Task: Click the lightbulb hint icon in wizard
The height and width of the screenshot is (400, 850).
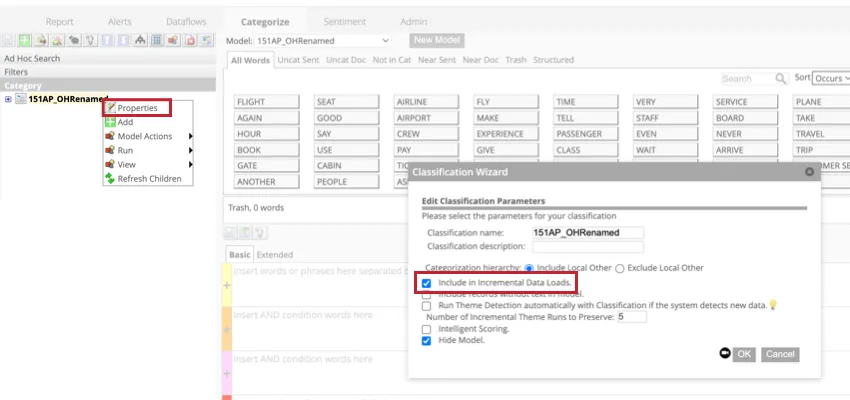Action: pos(772,305)
